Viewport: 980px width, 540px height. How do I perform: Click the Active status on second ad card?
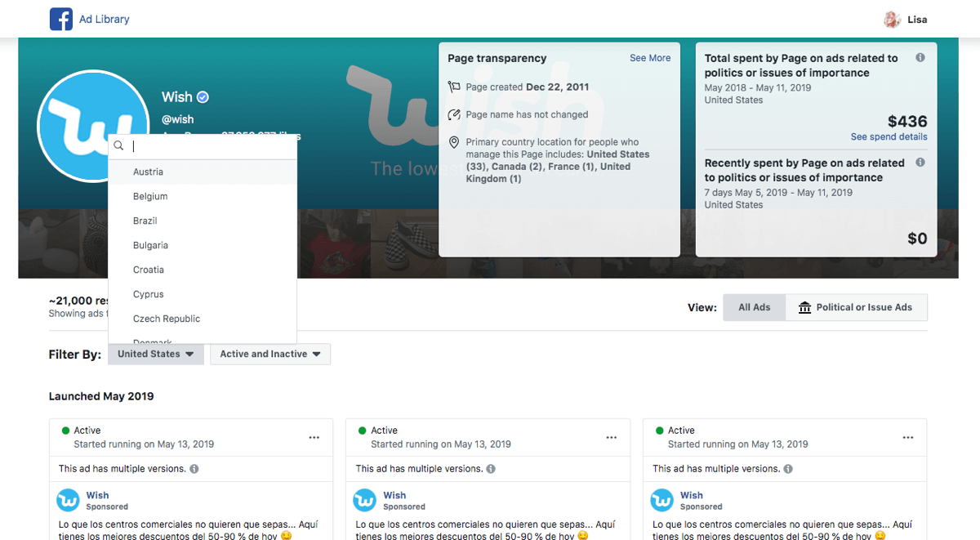[x=385, y=431]
